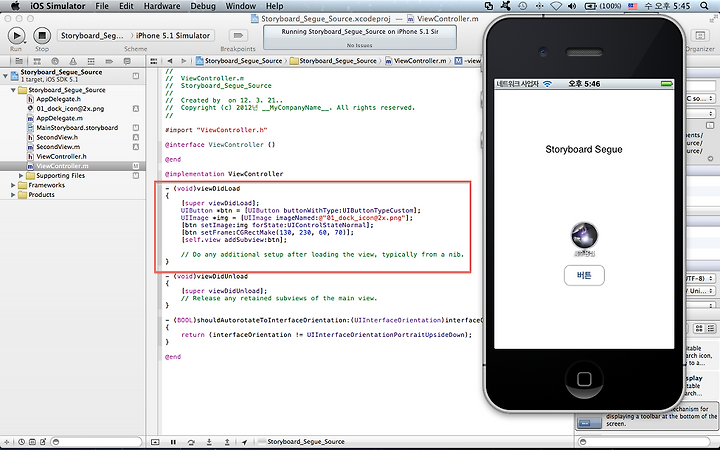
Task: Go forward in editor history
Action: tap(184, 61)
